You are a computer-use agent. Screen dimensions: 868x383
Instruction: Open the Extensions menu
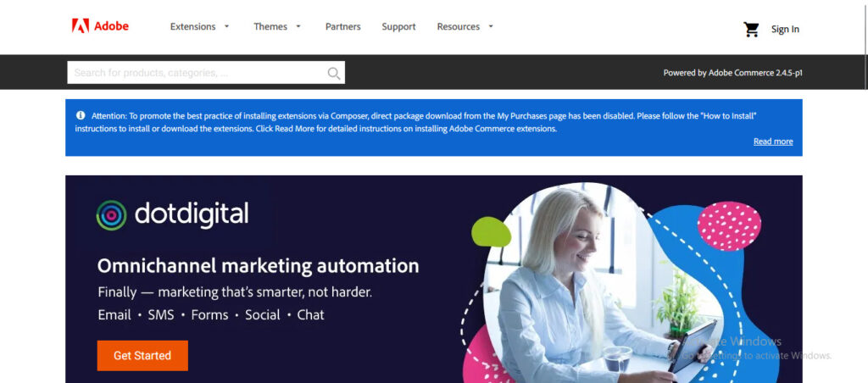192,26
